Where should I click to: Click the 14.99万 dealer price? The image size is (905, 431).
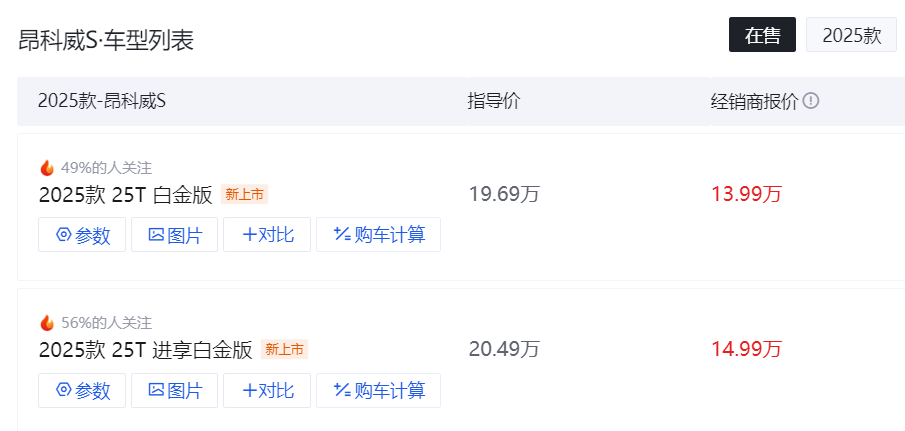pyautogui.click(x=746, y=349)
